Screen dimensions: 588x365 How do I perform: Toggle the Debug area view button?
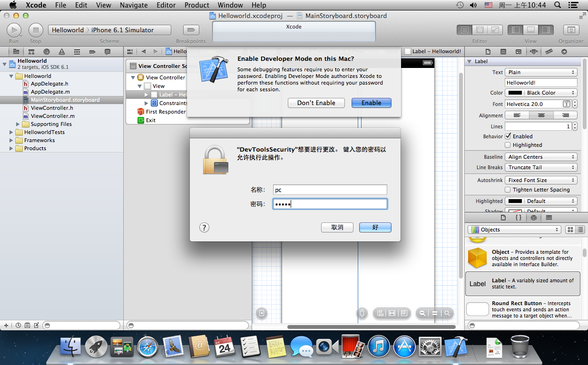point(530,30)
